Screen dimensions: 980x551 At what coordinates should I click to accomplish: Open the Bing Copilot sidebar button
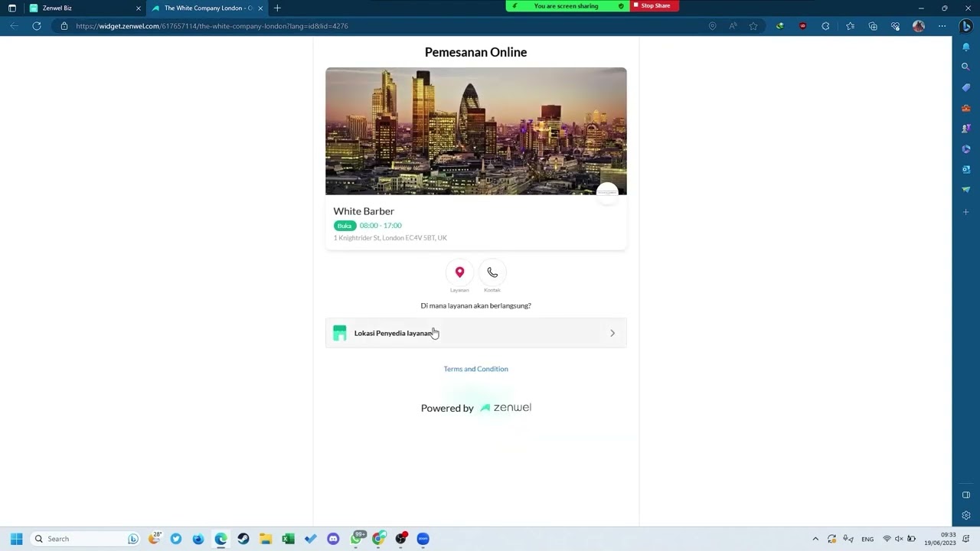pyautogui.click(x=966, y=26)
